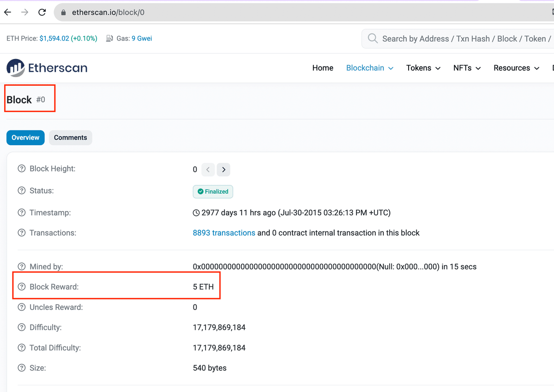Go to next block with right chevron

click(224, 170)
